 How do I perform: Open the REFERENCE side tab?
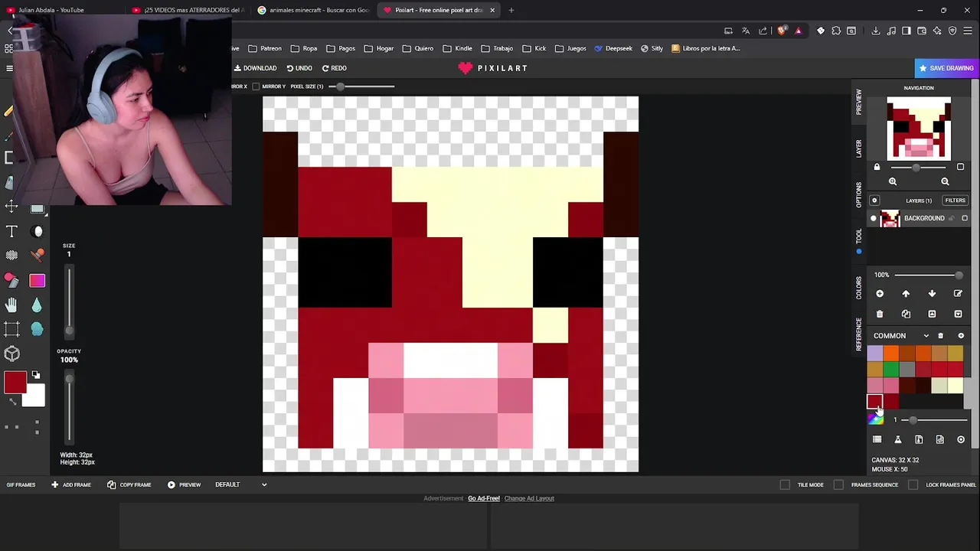(x=858, y=334)
